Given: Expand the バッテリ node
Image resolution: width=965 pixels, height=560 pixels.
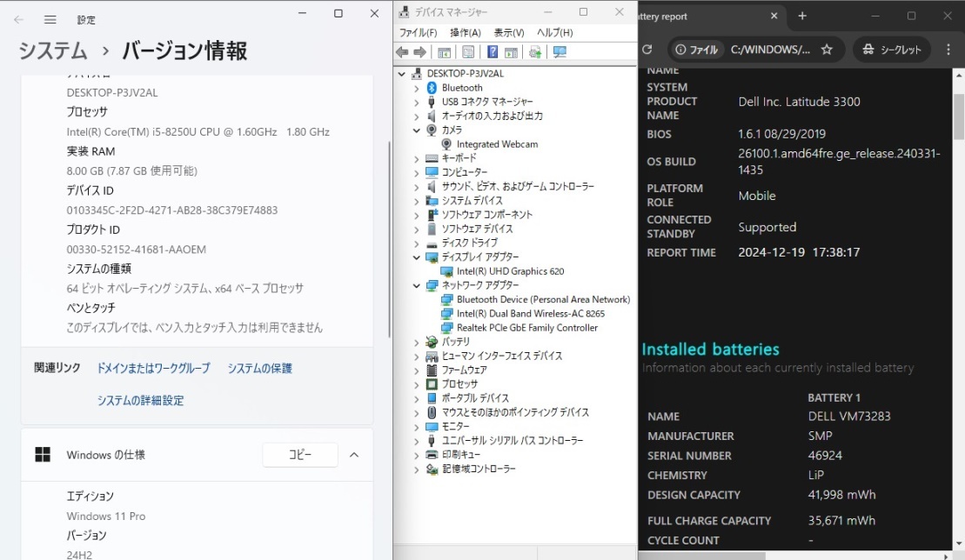Looking at the screenshot, I should click(417, 343).
